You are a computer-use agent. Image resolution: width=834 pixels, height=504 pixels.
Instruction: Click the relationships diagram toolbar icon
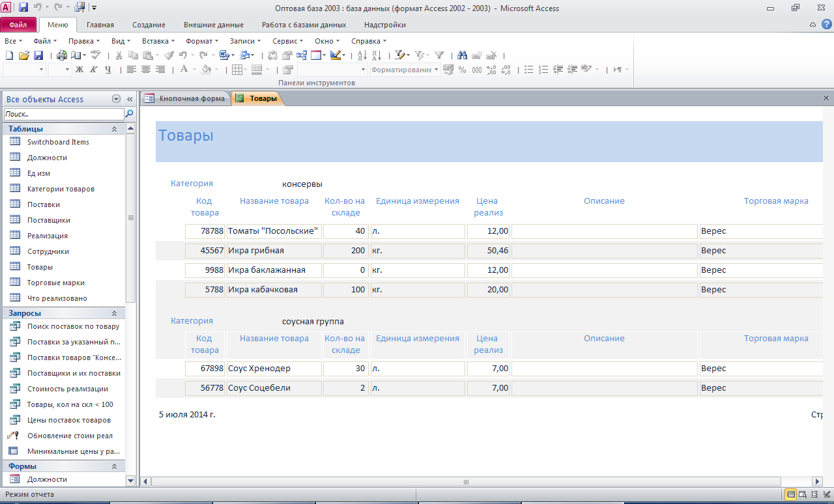pyautogui.click(x=301, y=56)
